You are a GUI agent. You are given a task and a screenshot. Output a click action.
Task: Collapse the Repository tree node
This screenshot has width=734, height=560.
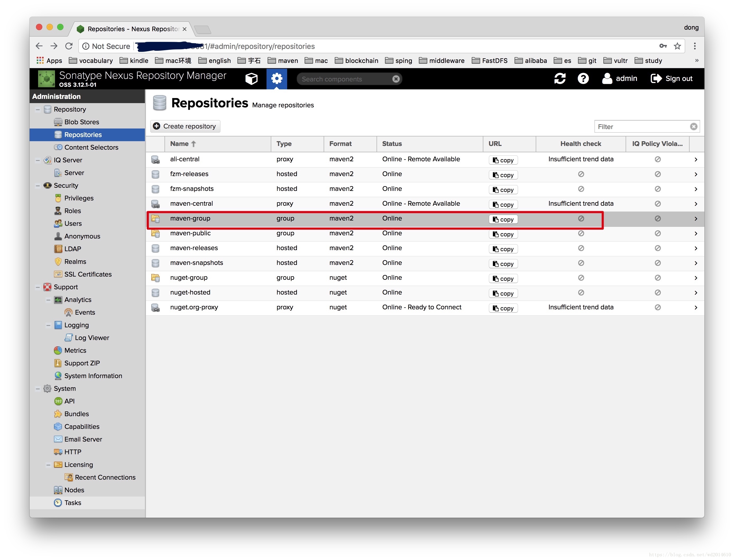click(38, 109)
